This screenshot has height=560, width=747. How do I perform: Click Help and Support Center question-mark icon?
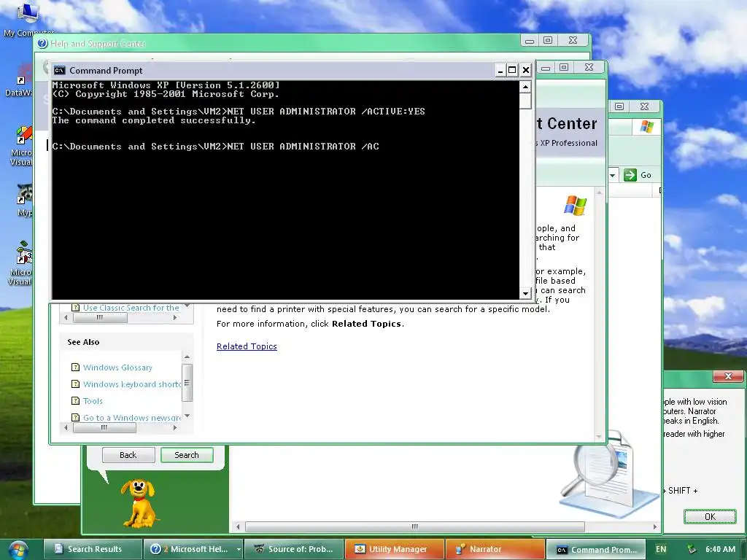(42, 44)
